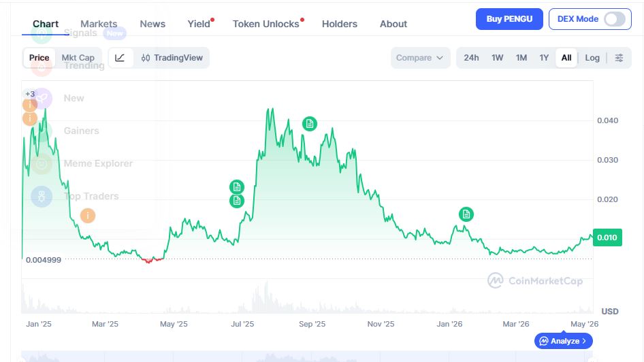Image resolution: width=644 pixels, height=362 pixels.
Task: Select the All time range
Action: 566,58
